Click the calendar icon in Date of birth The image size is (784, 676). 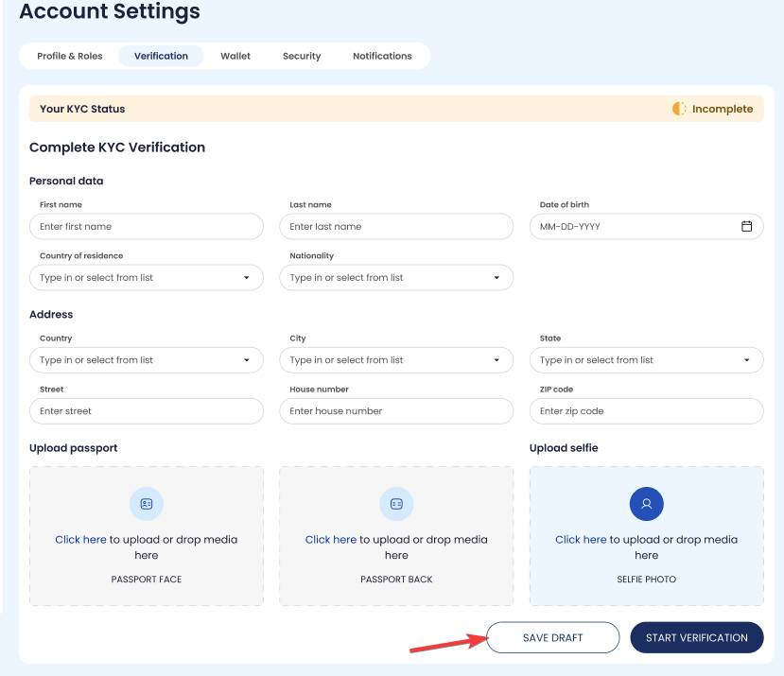[746, 227]
